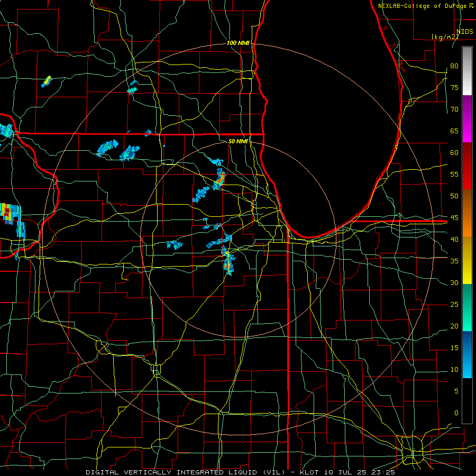
Task: Click the 0 value on the color scale
Action: click(456, 413)
